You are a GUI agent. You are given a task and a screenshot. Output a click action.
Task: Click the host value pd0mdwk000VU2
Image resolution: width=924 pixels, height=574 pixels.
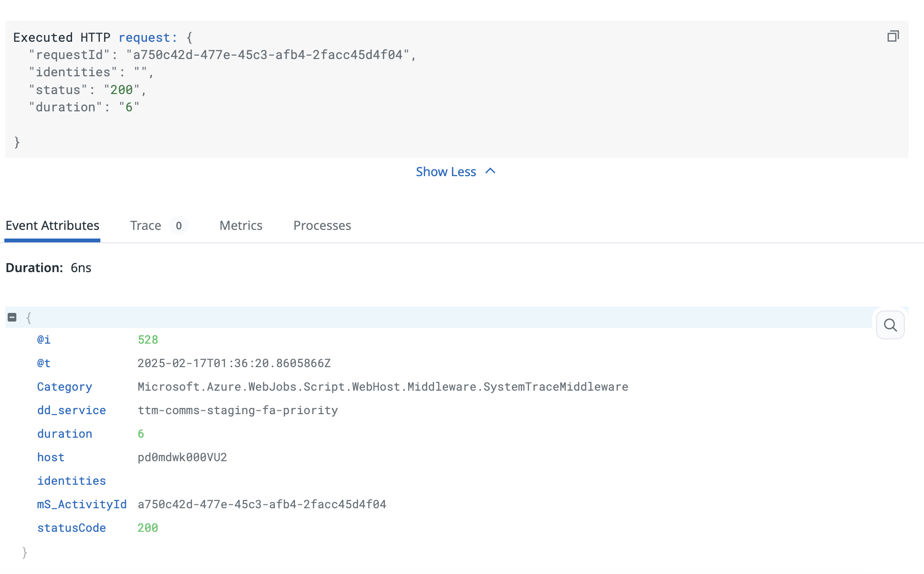pos(181,456)
